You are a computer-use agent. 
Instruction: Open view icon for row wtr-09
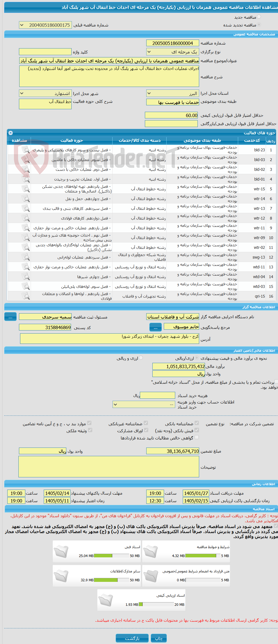click(26, 238)
